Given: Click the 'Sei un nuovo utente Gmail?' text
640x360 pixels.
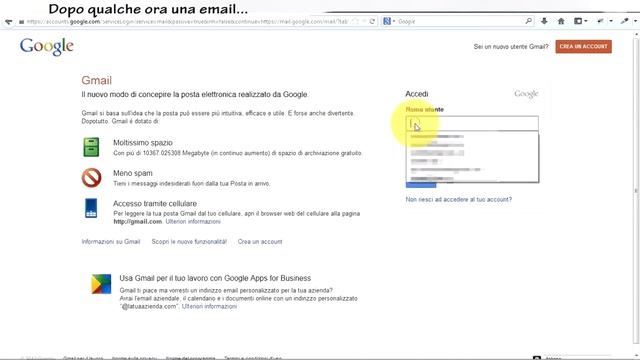Looking at the screenshot, I should pos(511,47).
